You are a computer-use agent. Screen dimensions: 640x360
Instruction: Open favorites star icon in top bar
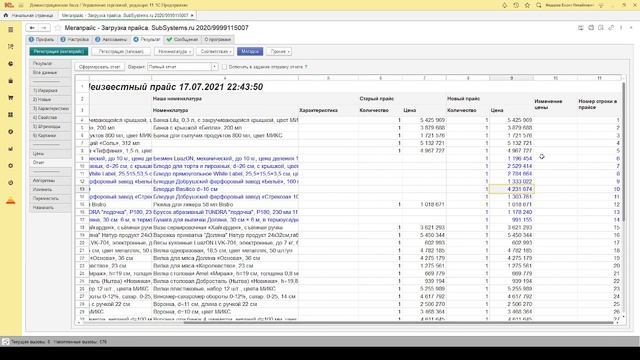click(x=527, y=5)
